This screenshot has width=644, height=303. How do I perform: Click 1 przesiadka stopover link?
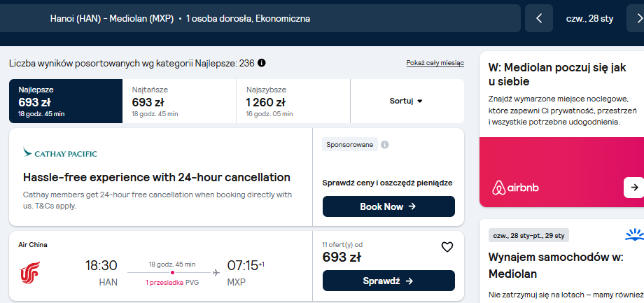(x=164, y=283)
